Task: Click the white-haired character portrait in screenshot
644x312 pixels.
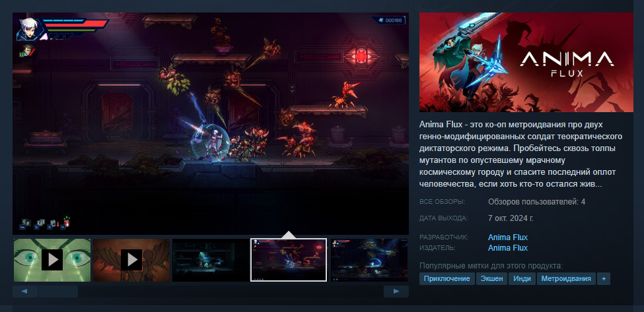Action: click(28, 29)
